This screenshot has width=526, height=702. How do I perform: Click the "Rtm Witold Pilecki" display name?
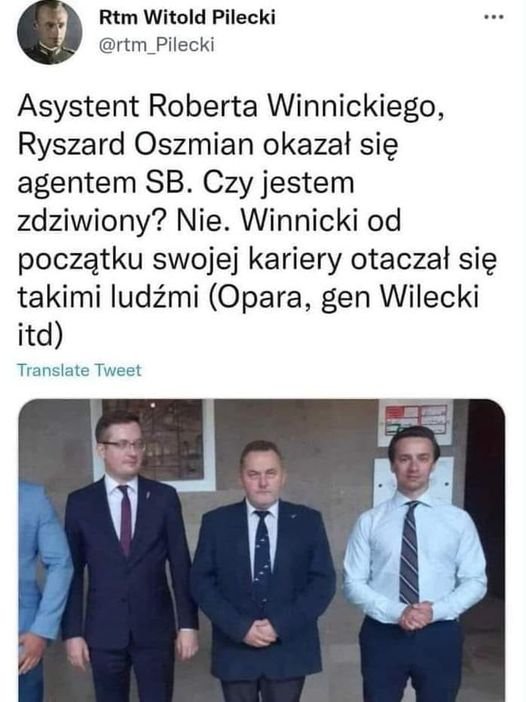[187, 17]
